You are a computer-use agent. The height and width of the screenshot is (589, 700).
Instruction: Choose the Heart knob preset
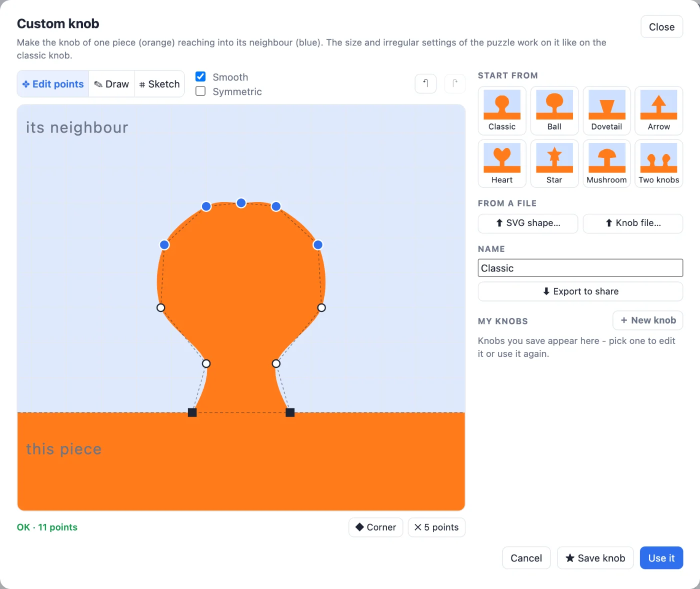point(502,163)
